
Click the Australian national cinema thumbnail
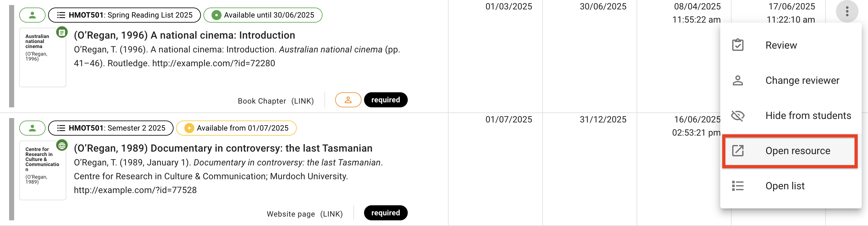pos(42,57)
